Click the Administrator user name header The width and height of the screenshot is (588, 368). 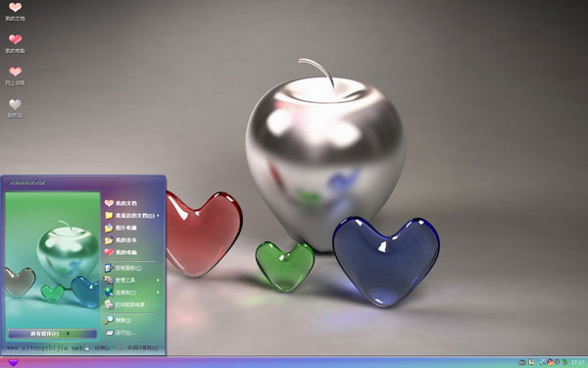[x=27, y=183]
